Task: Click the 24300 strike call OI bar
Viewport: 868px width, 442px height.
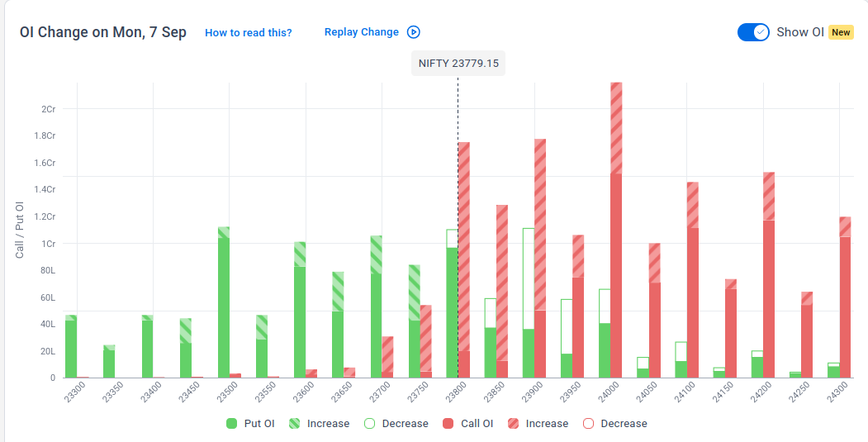Action: coord(846,297)
